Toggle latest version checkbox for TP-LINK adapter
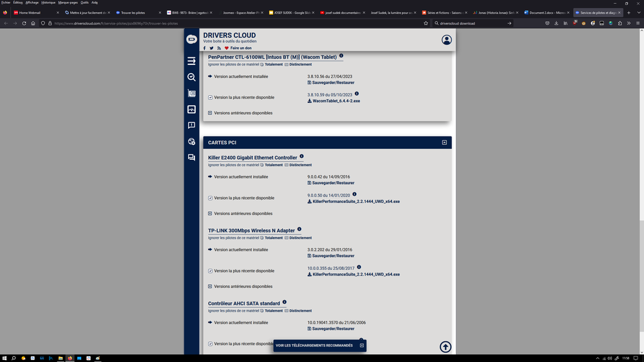Viewport: 644px width, 362px height. pos(211,271)
